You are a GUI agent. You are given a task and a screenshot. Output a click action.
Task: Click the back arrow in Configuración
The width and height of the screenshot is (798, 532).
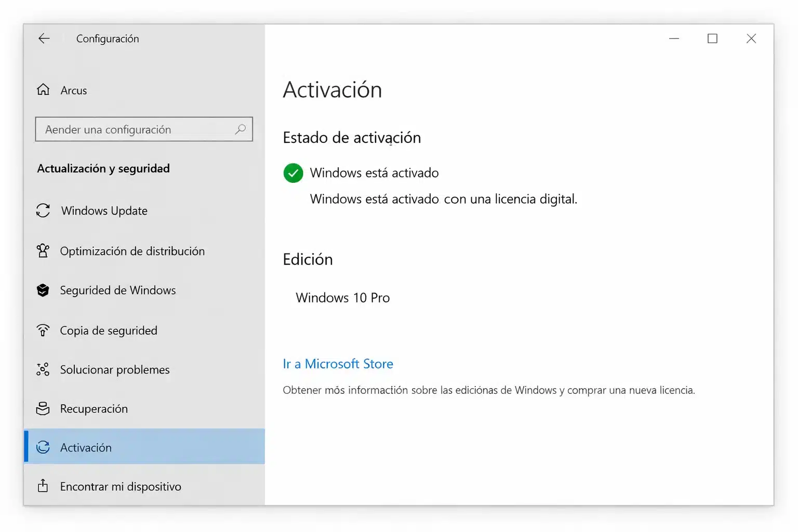tap(44, 38)
